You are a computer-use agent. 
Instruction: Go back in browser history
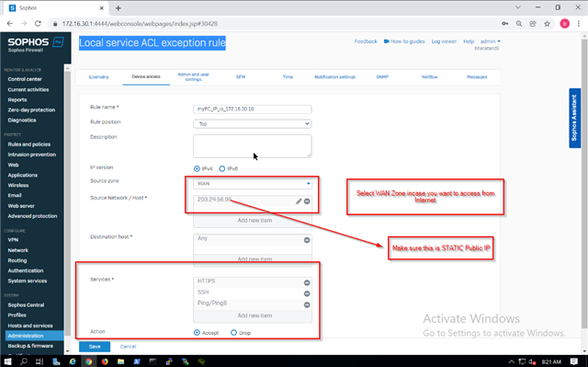pos(10,24)
